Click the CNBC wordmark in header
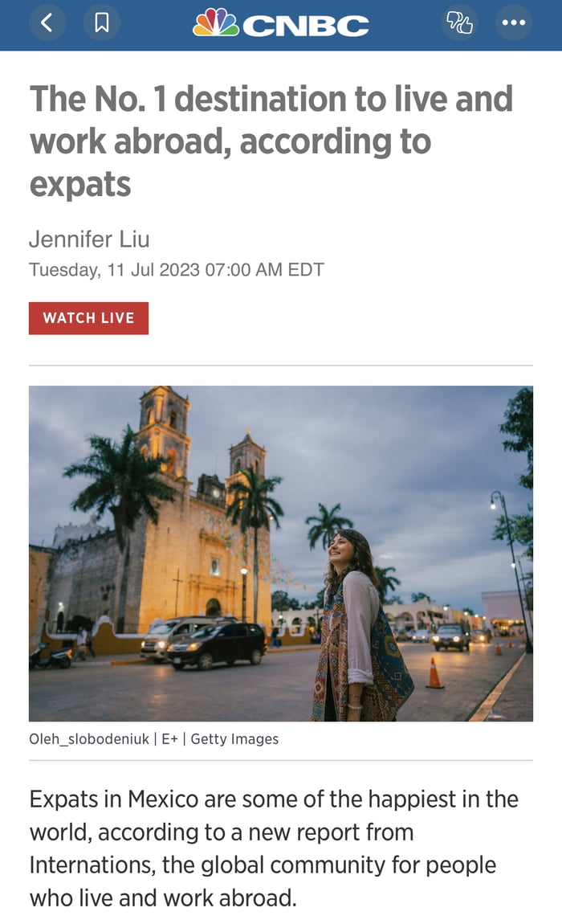 306,26
